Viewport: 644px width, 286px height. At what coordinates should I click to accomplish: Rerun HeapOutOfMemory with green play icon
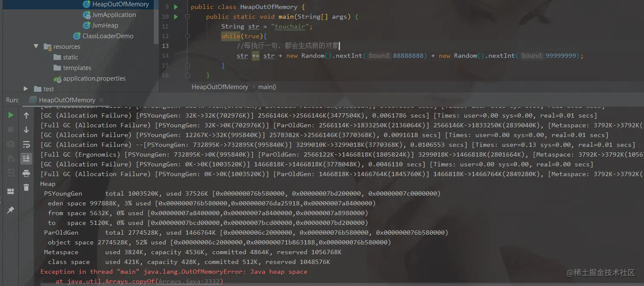click(x=11, y=115)
